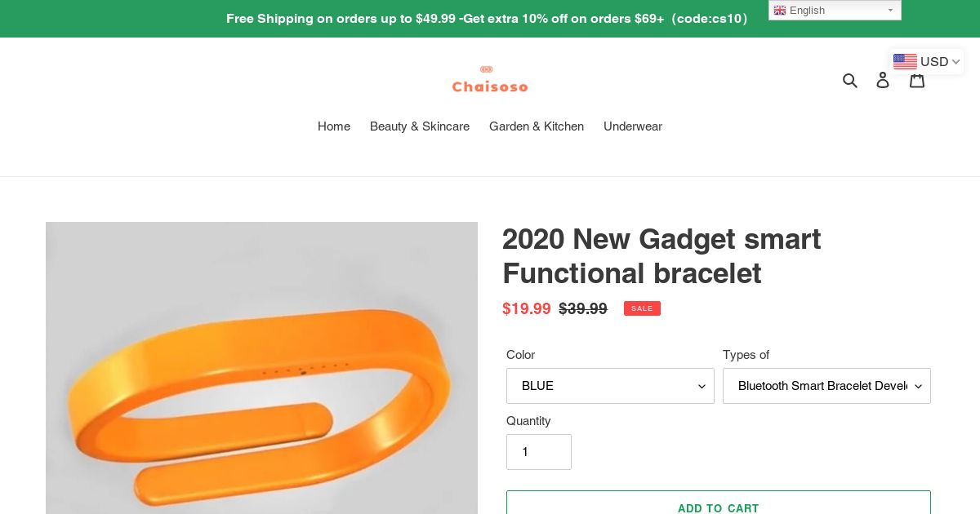This screenshot has height=514, width=980.
Task: Expand the Color dropdown set to BLUE
Action: click(x=610, y=386)
